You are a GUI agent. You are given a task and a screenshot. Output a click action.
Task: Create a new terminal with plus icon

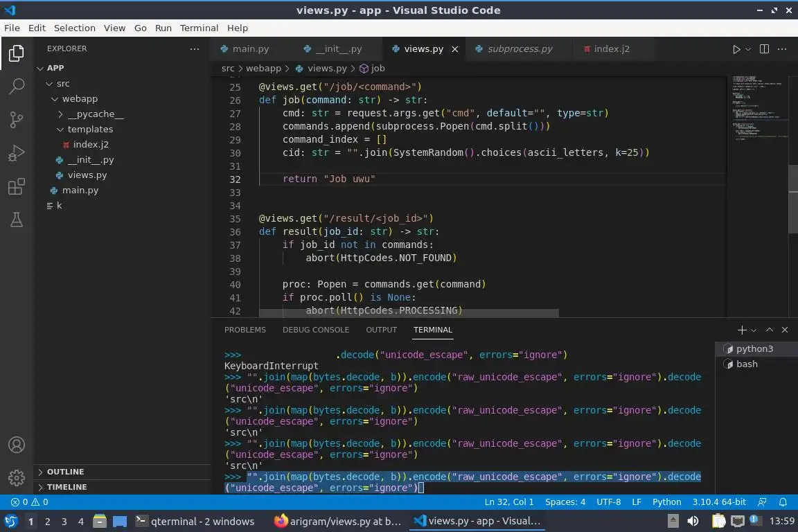(x=741, y=330)
